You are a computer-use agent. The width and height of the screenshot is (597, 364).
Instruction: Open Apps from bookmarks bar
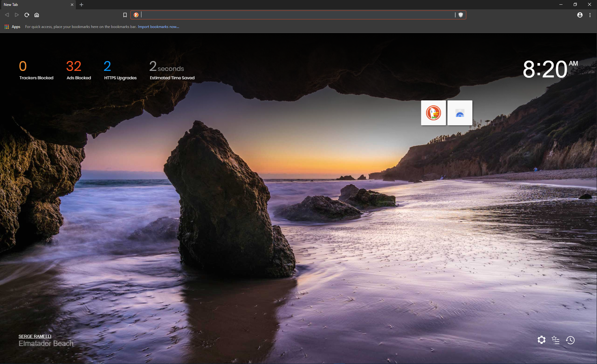(12, 27)
